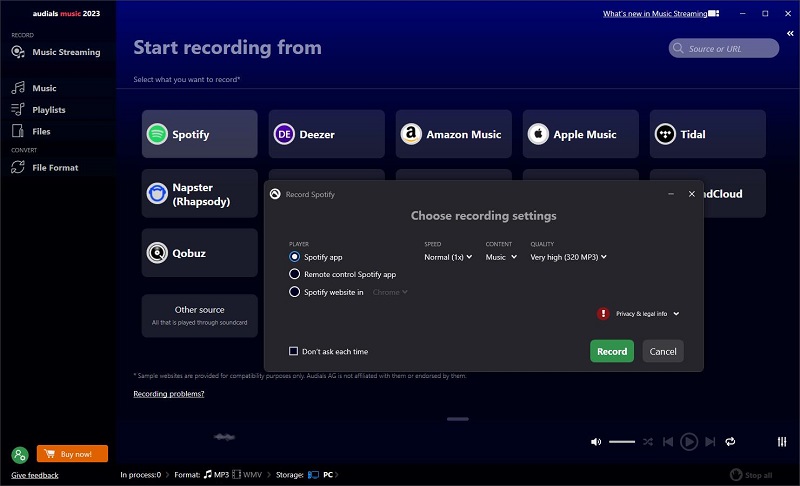Screen dimensions: 800x486
Task: Click the red warning icon
Action: click(603, 314)
